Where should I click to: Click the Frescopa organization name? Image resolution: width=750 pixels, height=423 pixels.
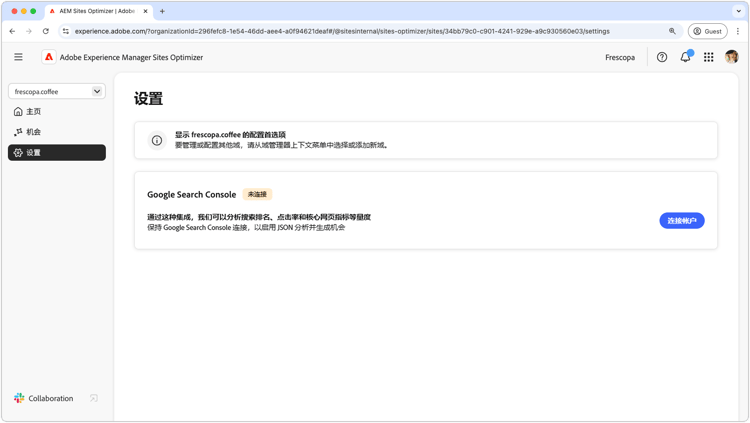[x=620, y=57]
